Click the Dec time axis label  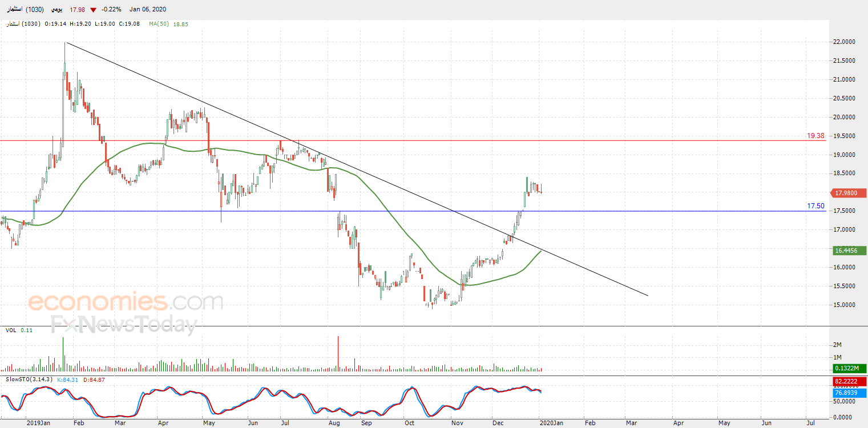click(x=499, y=423)
